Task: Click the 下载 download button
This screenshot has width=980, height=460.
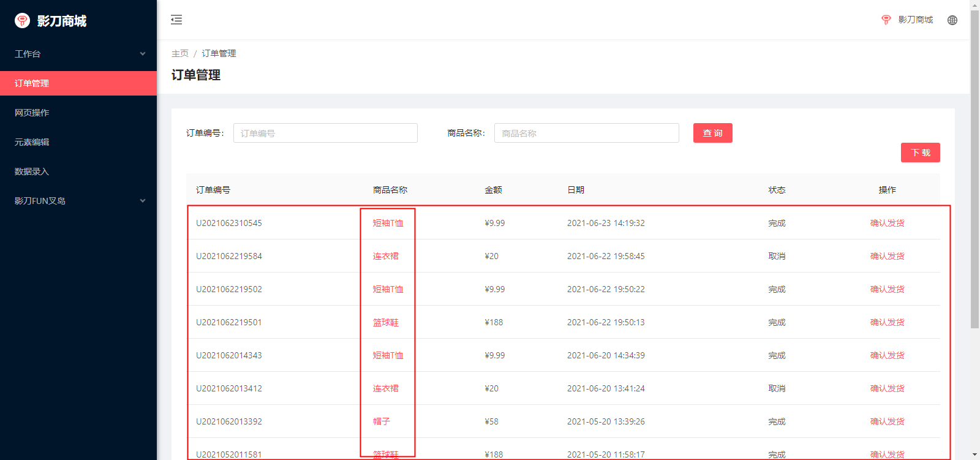Action: click(x=920, y=153)
